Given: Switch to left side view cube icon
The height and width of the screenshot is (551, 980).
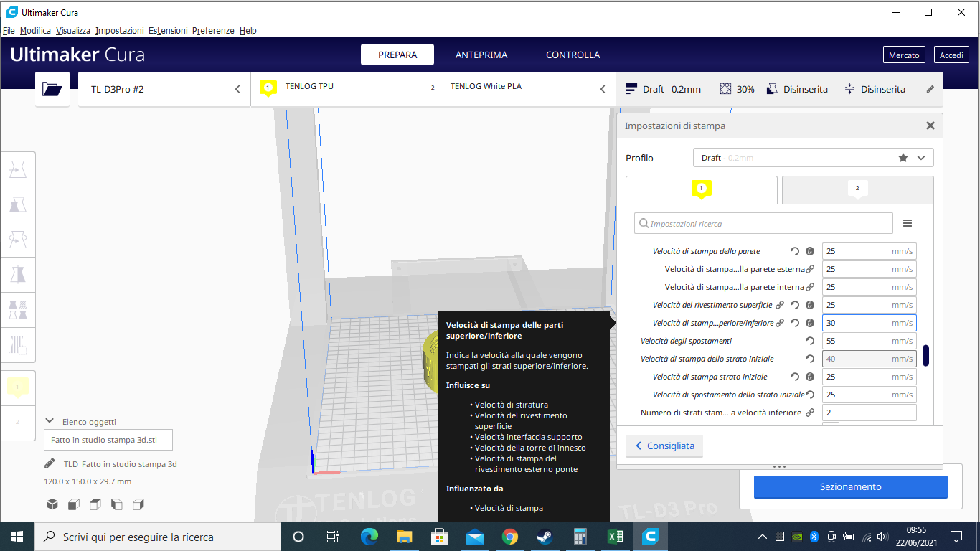Looking at the screenshot, I should pyautogui.click(x=117, y=504).
